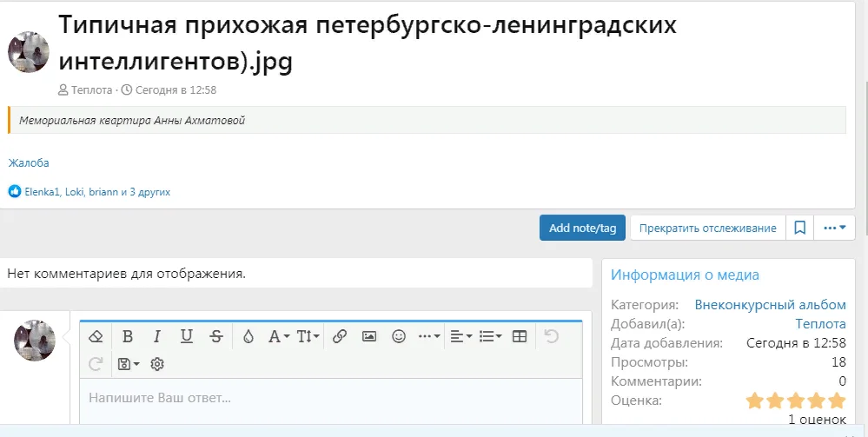Image resolution: width=868 pixels, height=437 pixels.
Task: Click the insert table icon
Action: [x=520, y=336]
